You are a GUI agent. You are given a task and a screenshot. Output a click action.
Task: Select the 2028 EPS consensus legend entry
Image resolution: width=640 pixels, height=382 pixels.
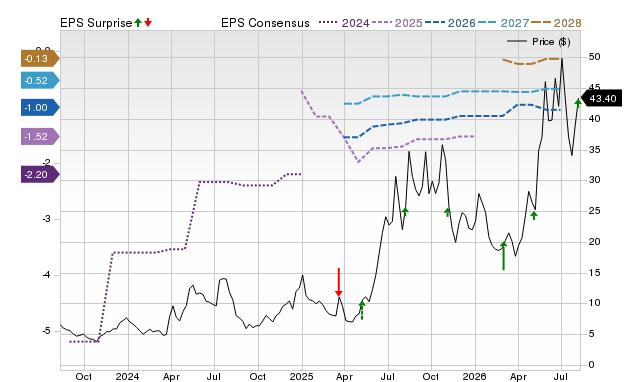556,23
